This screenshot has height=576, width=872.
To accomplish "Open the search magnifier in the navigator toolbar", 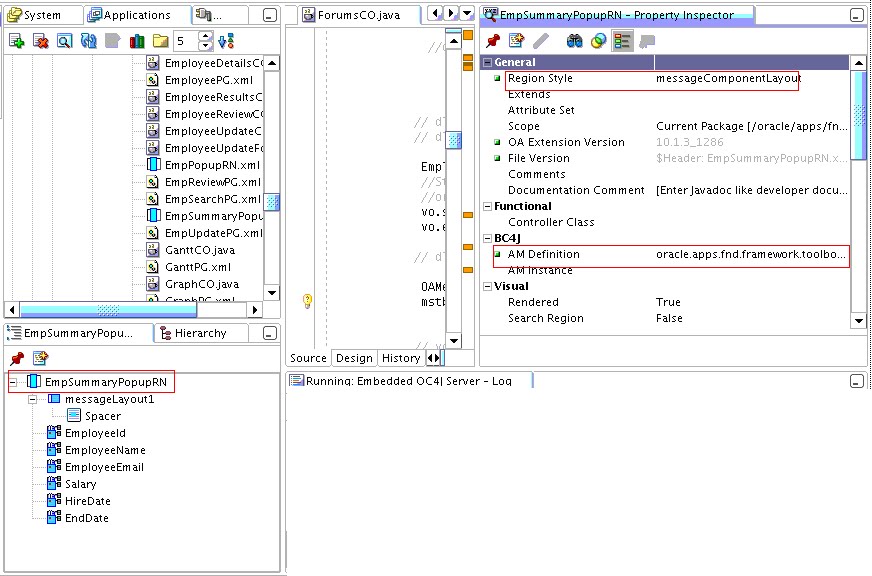I will tap(64, 41).
